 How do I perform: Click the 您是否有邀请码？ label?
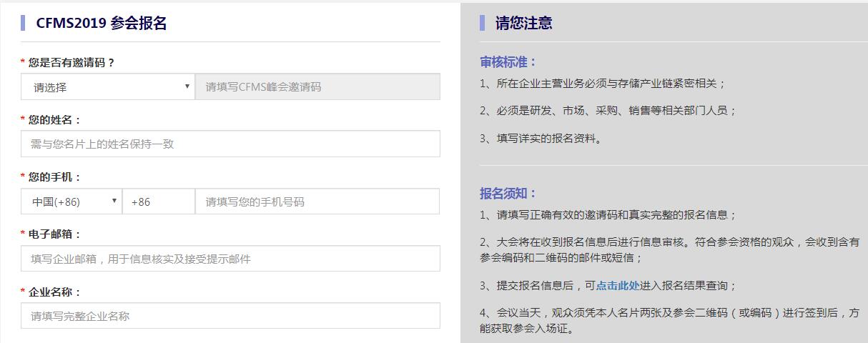(71, 63)
